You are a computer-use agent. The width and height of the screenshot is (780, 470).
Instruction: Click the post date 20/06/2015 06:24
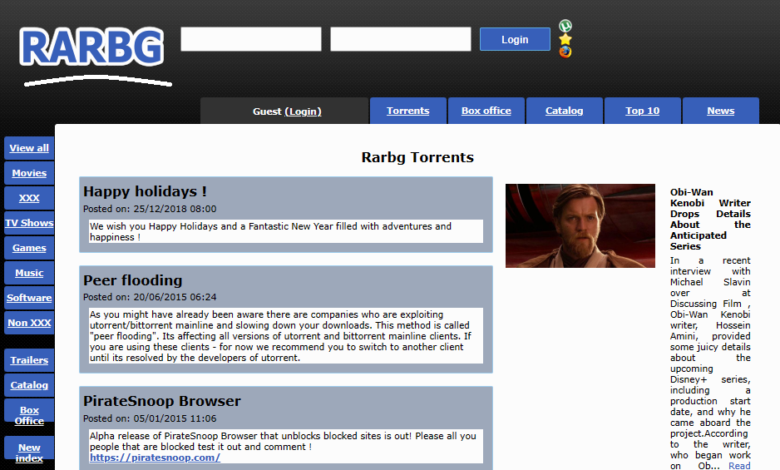pos(175,297)
